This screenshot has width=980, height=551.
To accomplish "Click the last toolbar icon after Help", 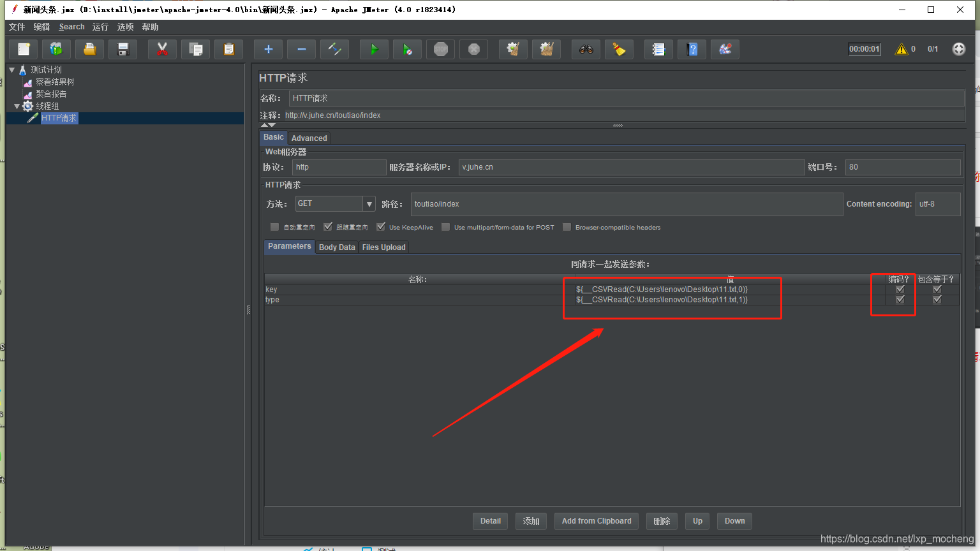I will [x=725, y=49].
